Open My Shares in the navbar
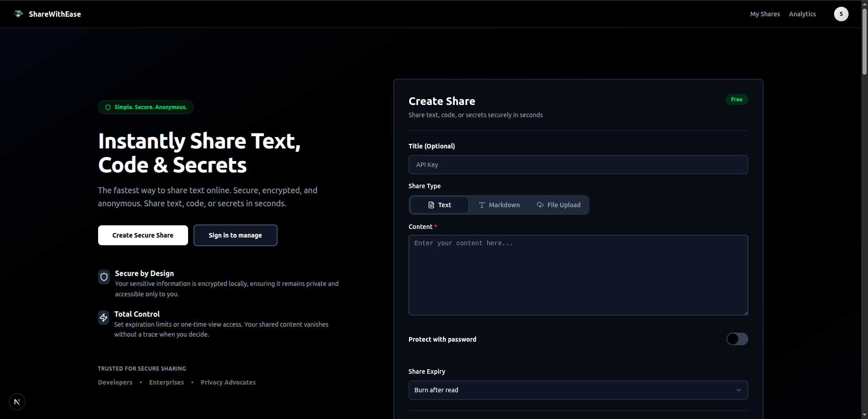Image resolution: width=868 pixels, height=419 pixels. [x=765, y=14]
